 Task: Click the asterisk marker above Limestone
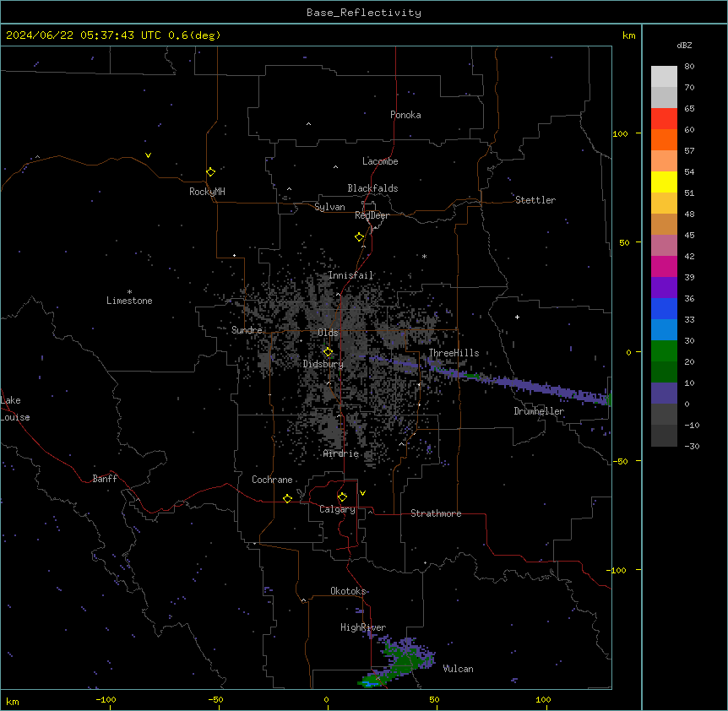(x=129, y=292)
